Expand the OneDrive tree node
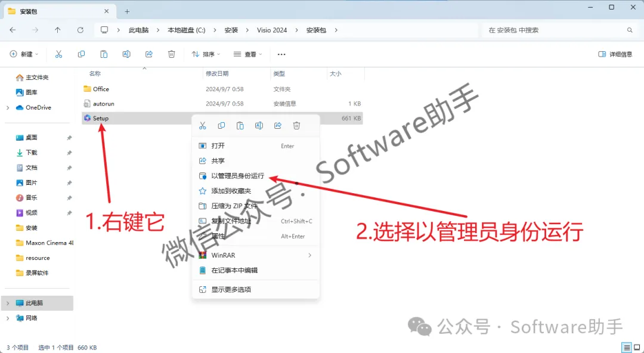Image resolution: width=644 pixels, height=353 pixels. pos(8,108)
